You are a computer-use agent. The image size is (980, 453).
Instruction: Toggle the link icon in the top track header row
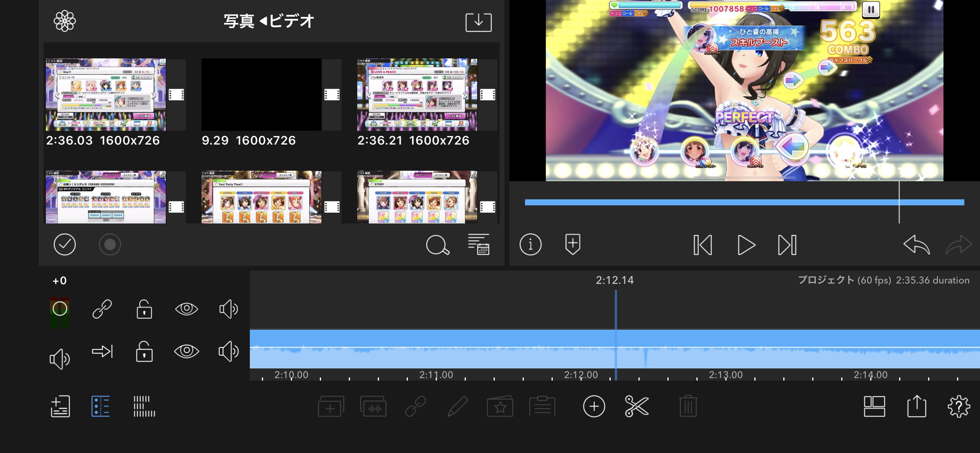coord(102,309)
